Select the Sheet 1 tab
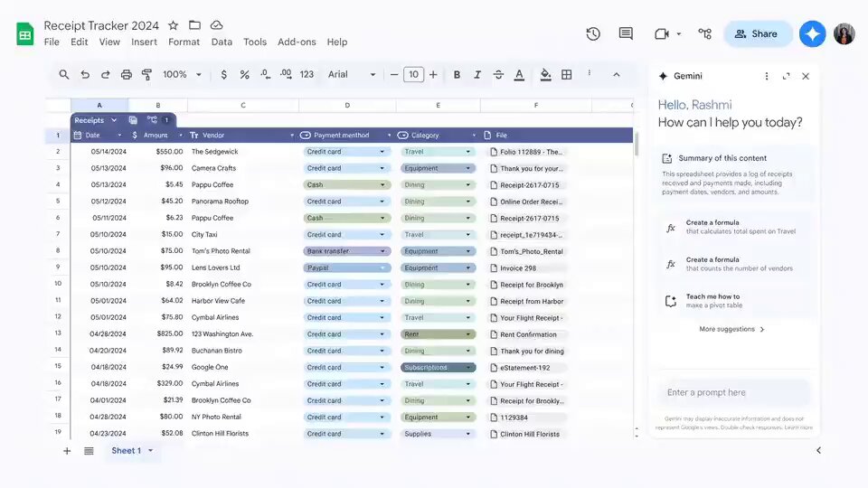This screenshot has width=868, height=488. (x=127, y=451)
